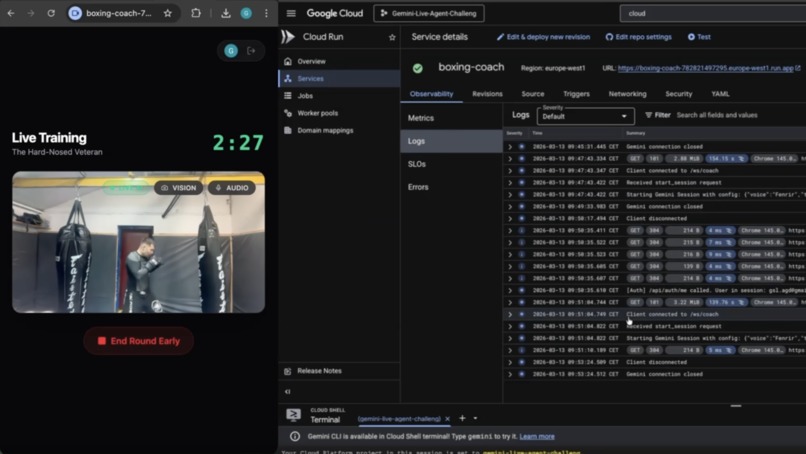Pin Cloud Run with the star icon
This screenshot has width=806, height=454.
click(392, 38)
